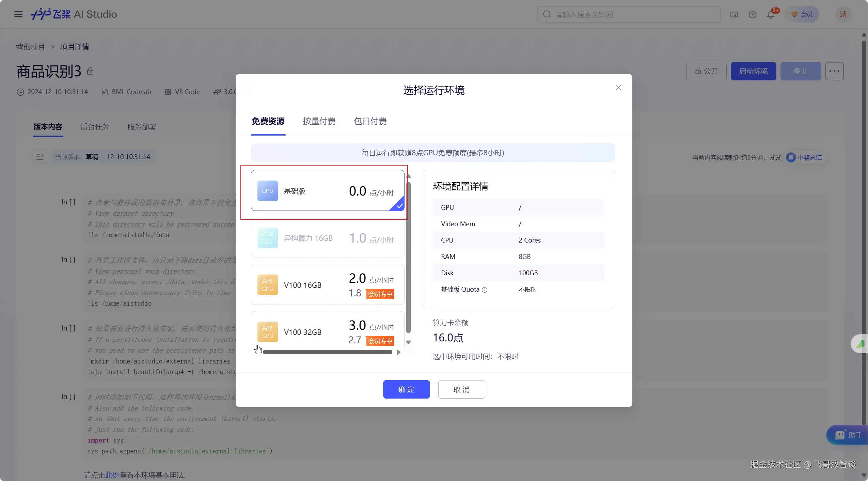Click the 取消 cancel button
The height and width of the screenshot is (481, 868).
coord(461,389)
